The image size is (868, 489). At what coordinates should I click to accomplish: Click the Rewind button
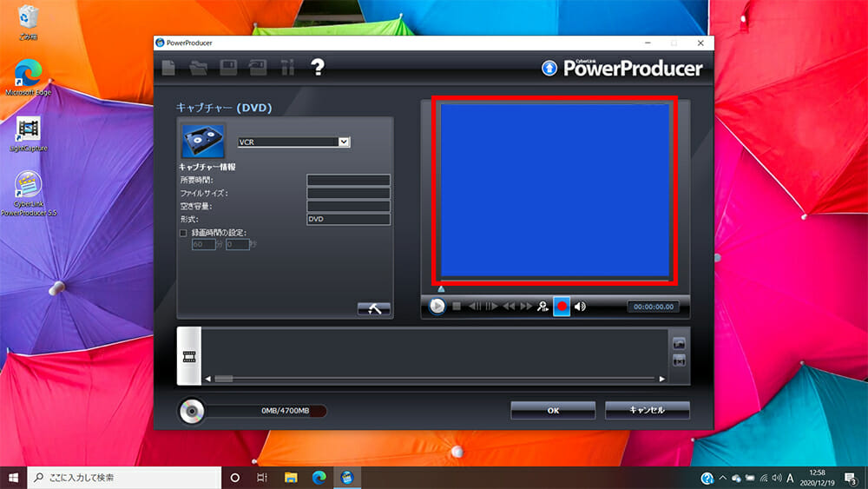point(509,307)
